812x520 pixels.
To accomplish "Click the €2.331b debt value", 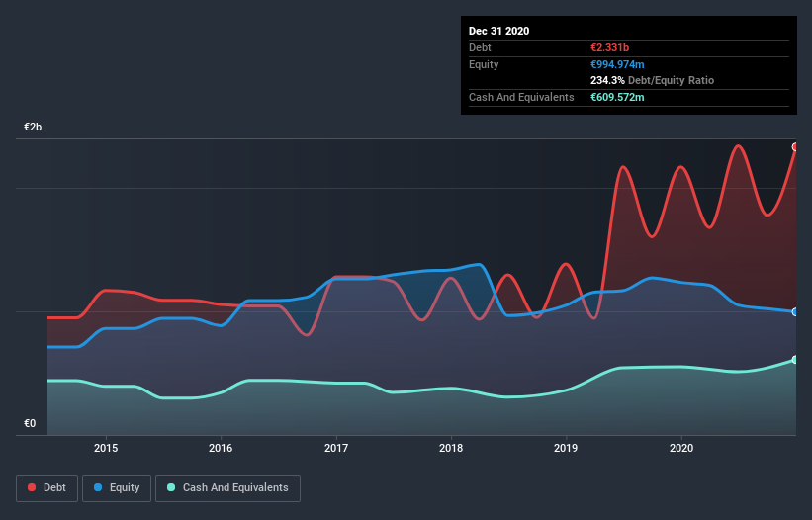I will pyautogui.click(x=609, y=47).
